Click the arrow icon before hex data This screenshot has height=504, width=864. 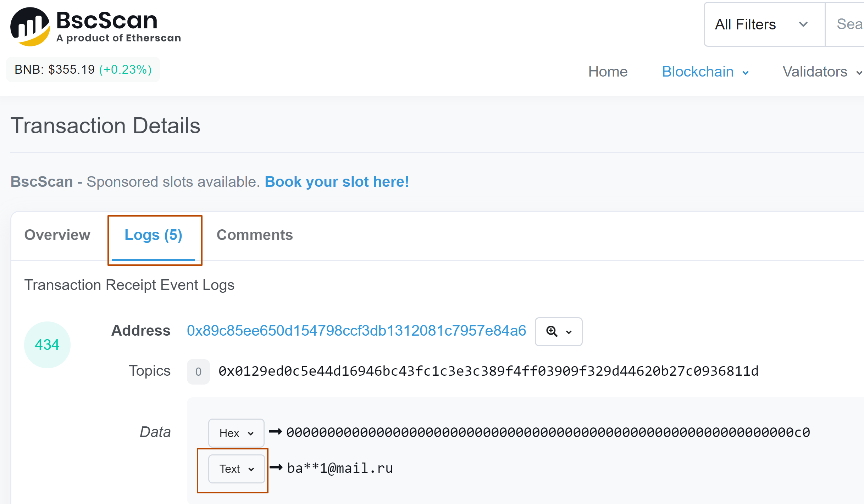[275, 432]
